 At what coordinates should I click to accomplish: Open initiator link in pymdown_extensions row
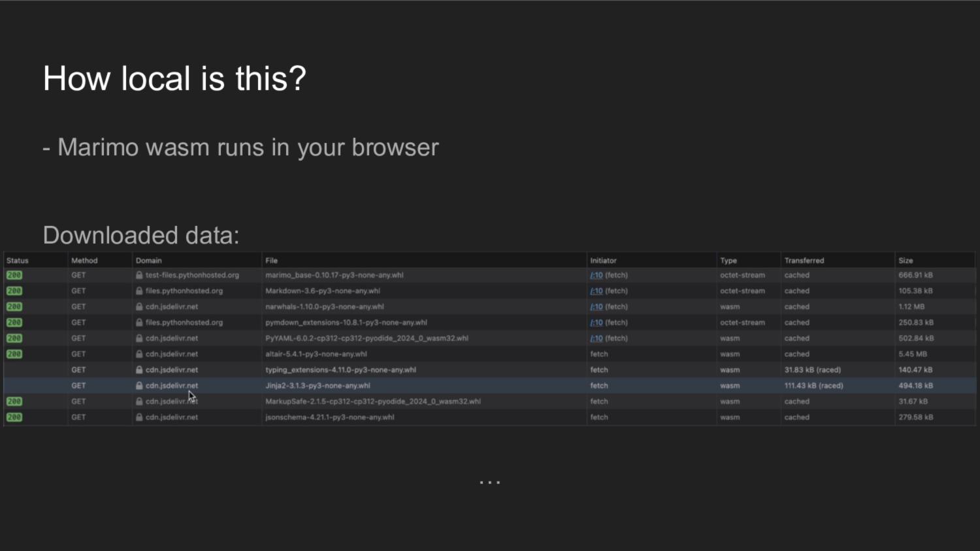click(596, 323)
